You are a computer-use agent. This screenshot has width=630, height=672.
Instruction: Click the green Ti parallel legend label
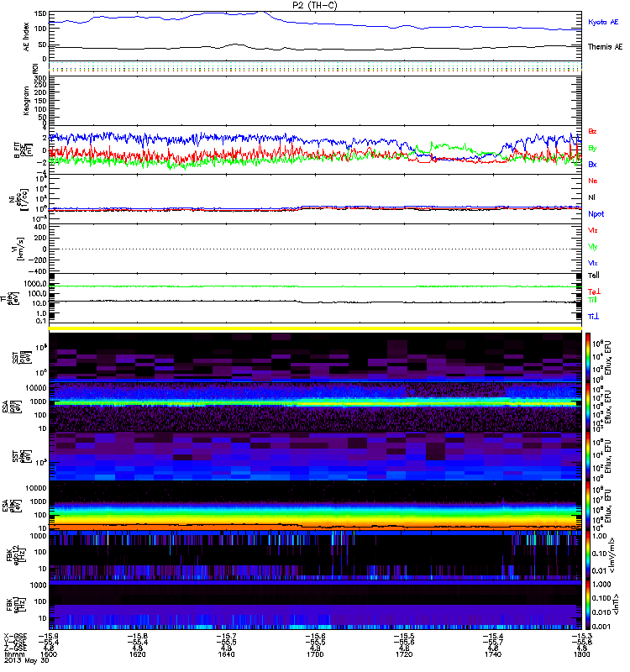(592, 300)
